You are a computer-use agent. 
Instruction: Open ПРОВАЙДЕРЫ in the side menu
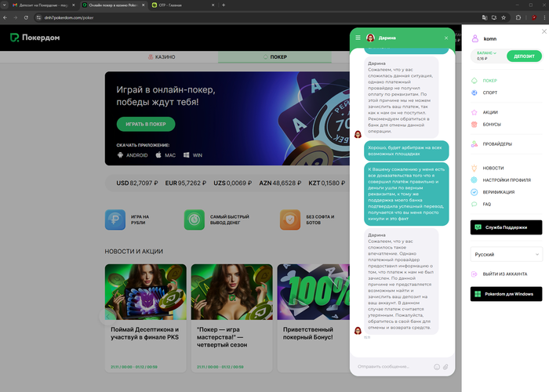[496, 143]
